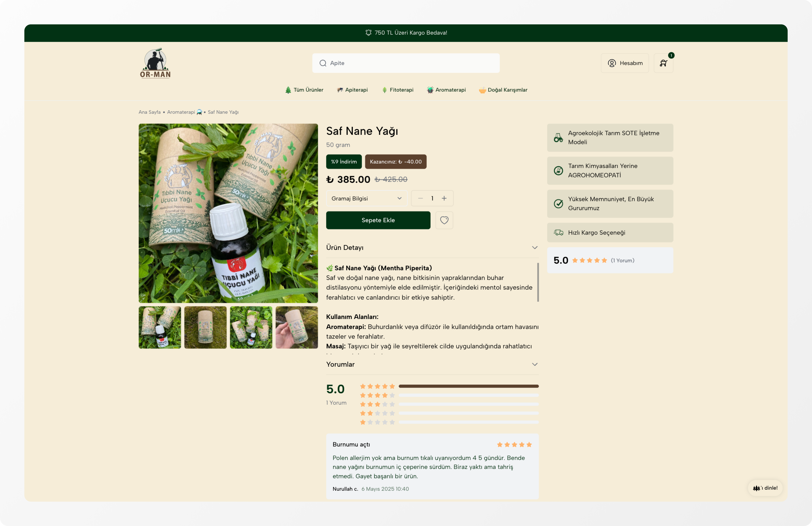Click the fast shipping truck icon
This screenshot has width=812, height=526.
[x=558, y=232]
